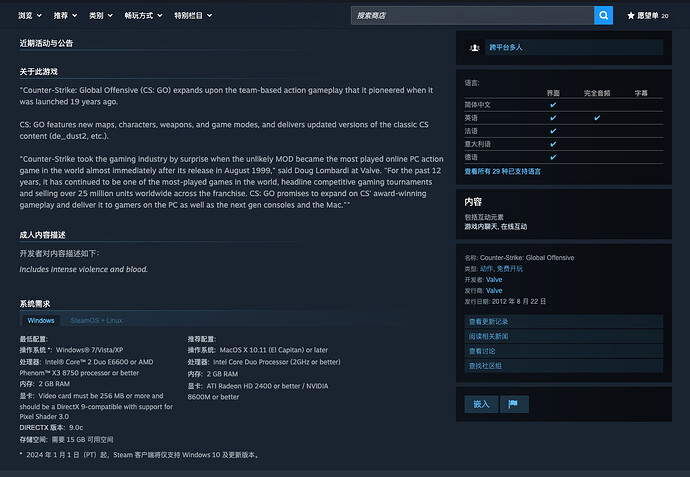The width and height of the screenshot is (690, 477).
Task: Click the 'Windows® 7/Vista/XP' OS line
Action: (71, 350)
